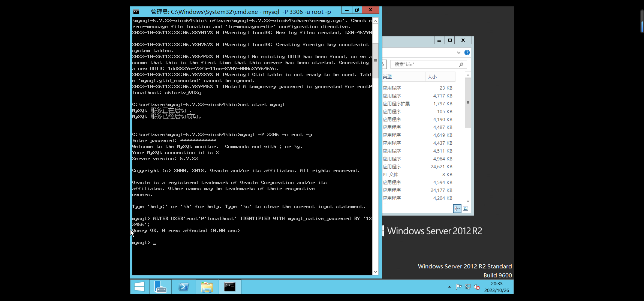This screenshot has height=301, width=644.
Task: Click the Explorer file list scroll-up arrow
Action: (x=468, y=75)
